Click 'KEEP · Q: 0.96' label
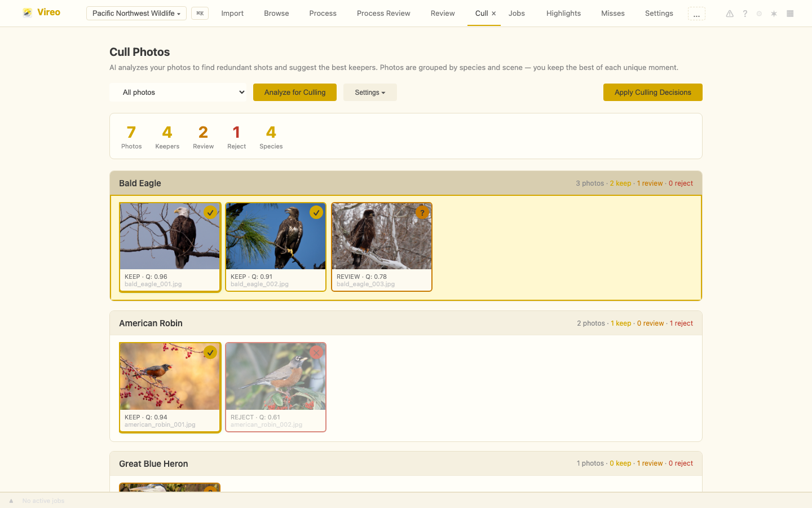The width and height of the screenshot is (812, 508). [146, 277]
